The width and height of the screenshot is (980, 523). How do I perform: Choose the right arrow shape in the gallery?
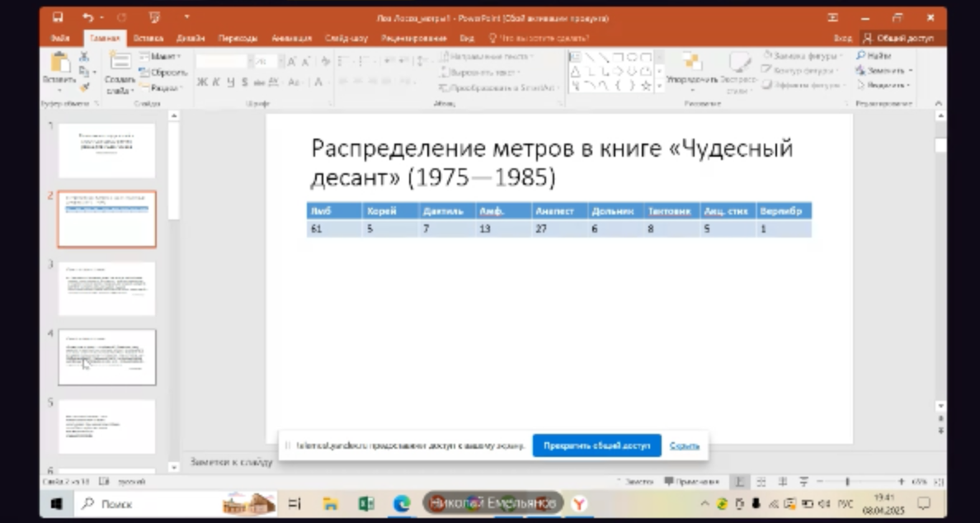click(618, 71)
